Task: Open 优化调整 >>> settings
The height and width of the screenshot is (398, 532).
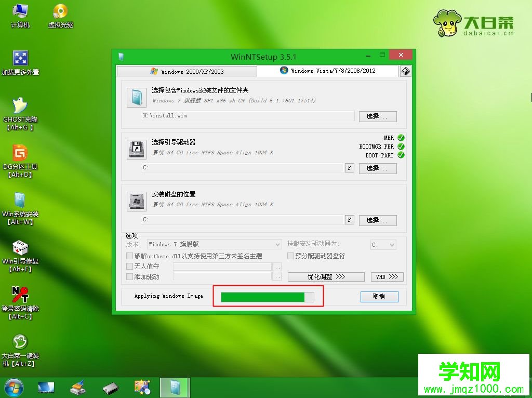Action: pos(326,277)
